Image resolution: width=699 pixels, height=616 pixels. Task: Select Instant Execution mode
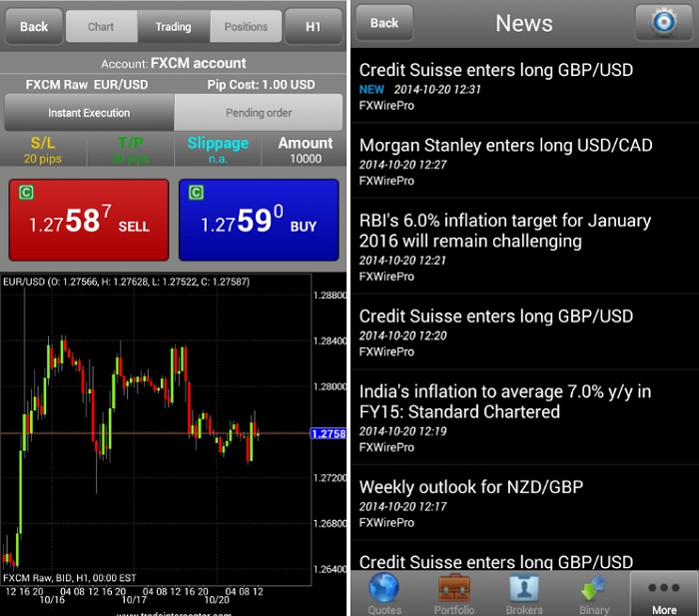click(x=89, y=113)
